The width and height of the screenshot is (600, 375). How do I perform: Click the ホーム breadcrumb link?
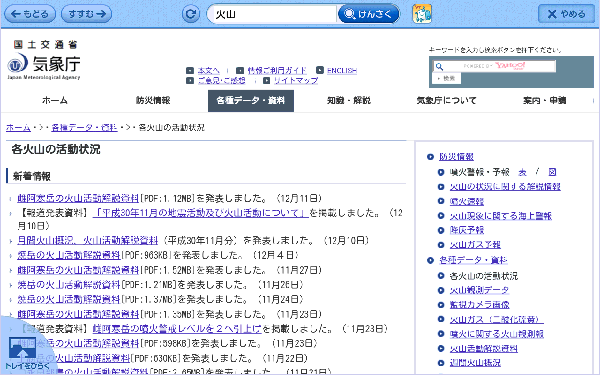[18, 127]
